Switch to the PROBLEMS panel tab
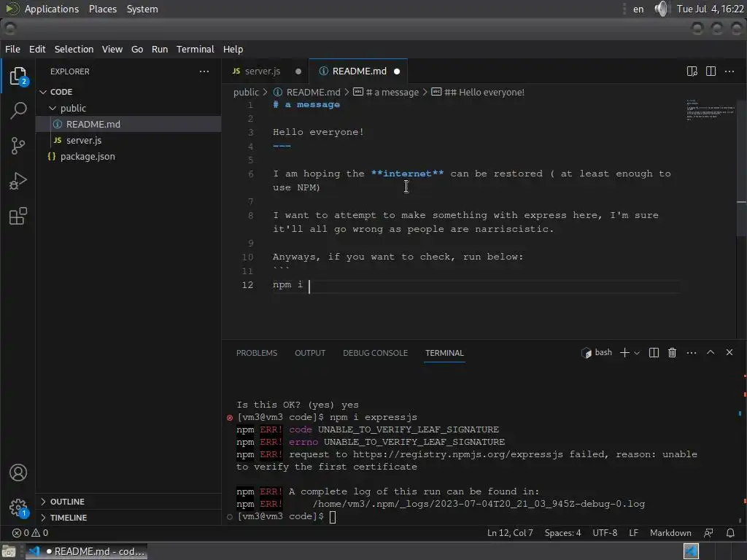Viewport: 747px width, 560px height. click(x=256, y=353)
